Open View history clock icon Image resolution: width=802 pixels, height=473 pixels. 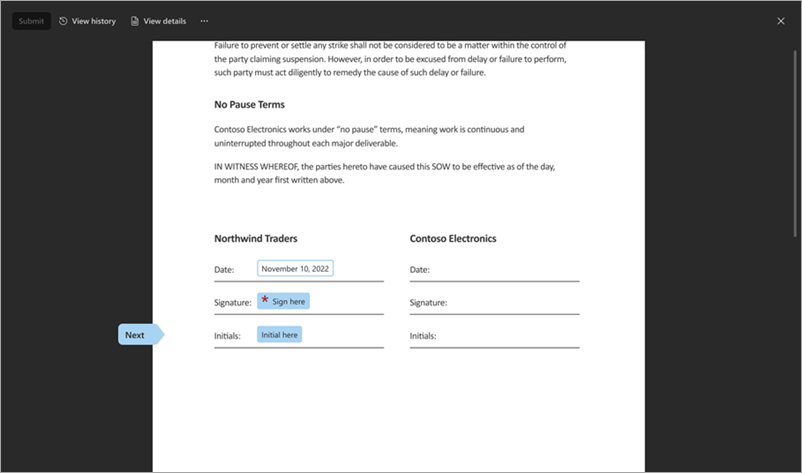[x=64, y=21]
